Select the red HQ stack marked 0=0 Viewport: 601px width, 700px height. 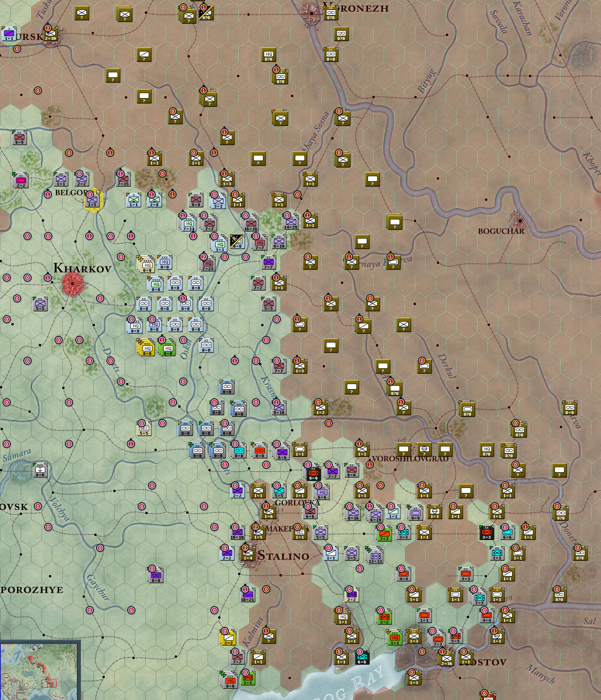pyautogui.click(x=230, y=680)
